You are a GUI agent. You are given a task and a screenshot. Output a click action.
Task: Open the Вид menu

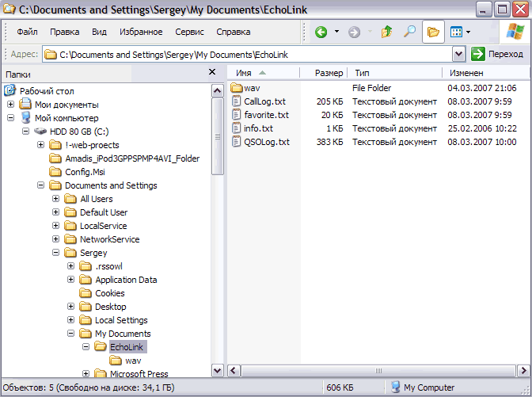pos(99,32)
